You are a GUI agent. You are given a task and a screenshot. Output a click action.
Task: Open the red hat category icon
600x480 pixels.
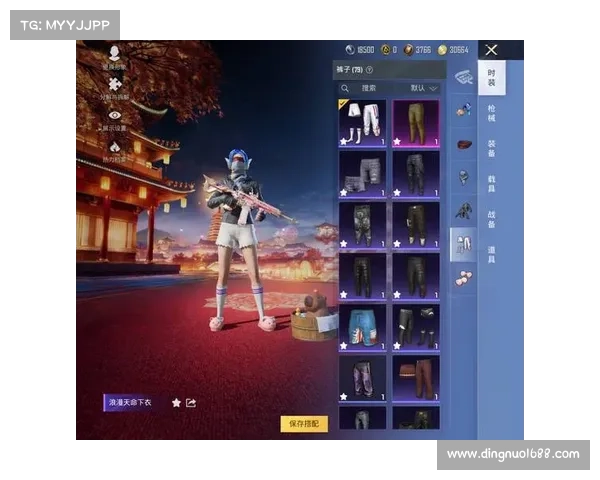tap(464, 145)
